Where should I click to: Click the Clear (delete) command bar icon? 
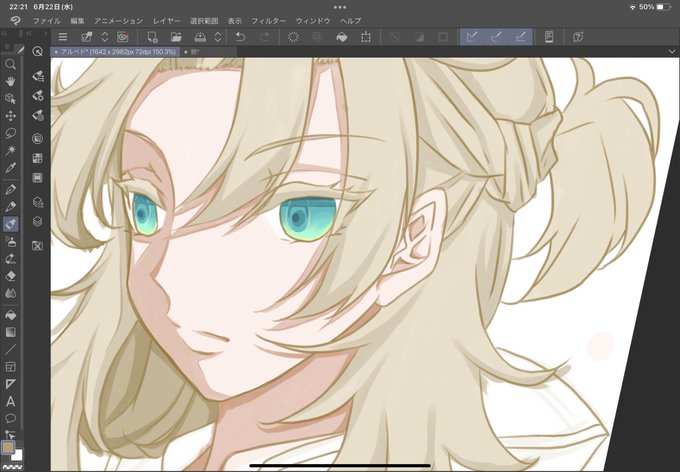coord(293,37)
